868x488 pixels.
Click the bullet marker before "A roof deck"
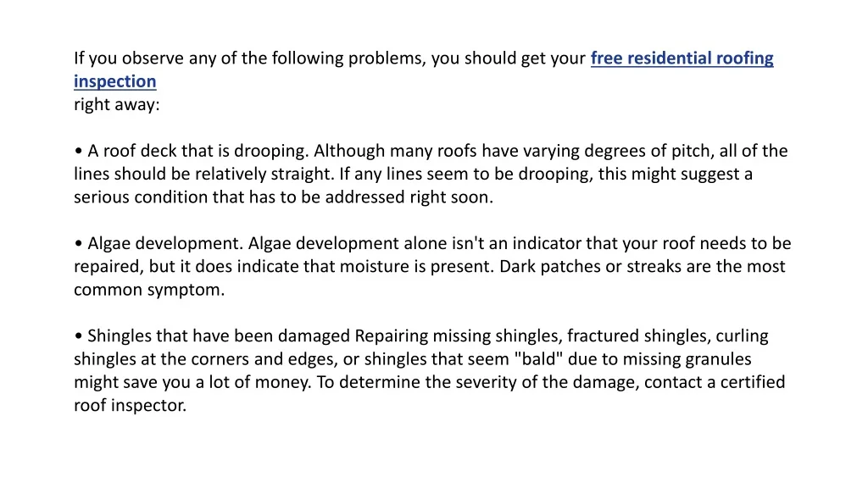point(78,152)
